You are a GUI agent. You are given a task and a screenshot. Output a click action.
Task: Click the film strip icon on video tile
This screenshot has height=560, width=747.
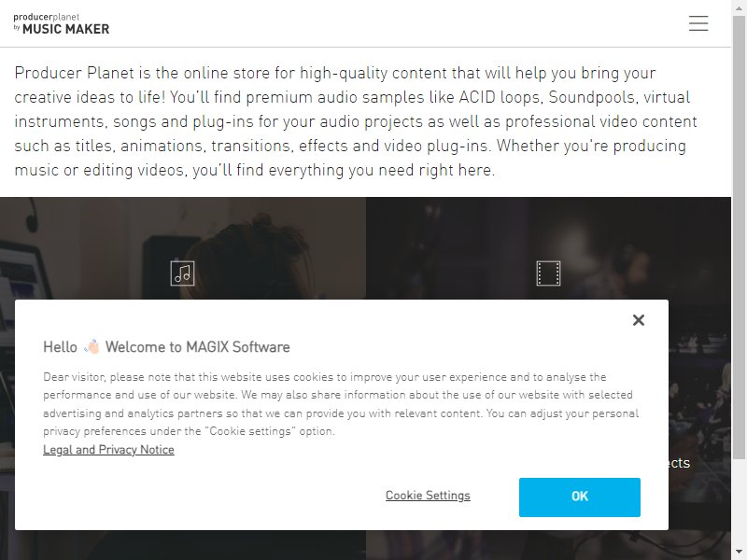coord(548,273)
